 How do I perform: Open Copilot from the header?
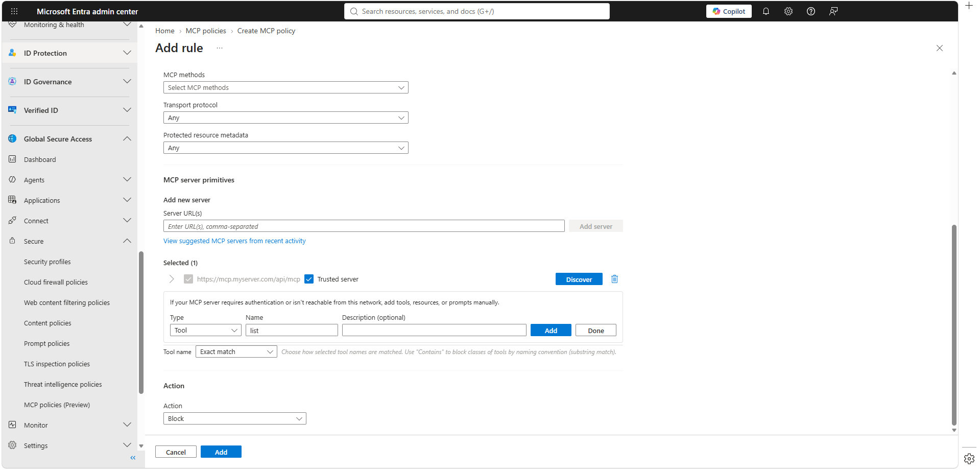(729, 11)
